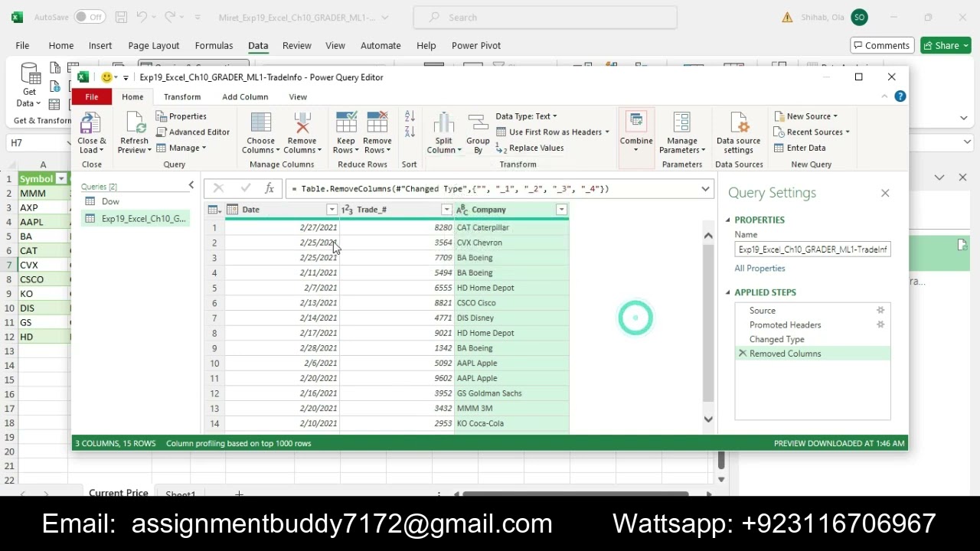Image resolution: width=980 pixels, height=551 pixels.
Task: Click the table corner menu icon
Action: coord(214,210)
